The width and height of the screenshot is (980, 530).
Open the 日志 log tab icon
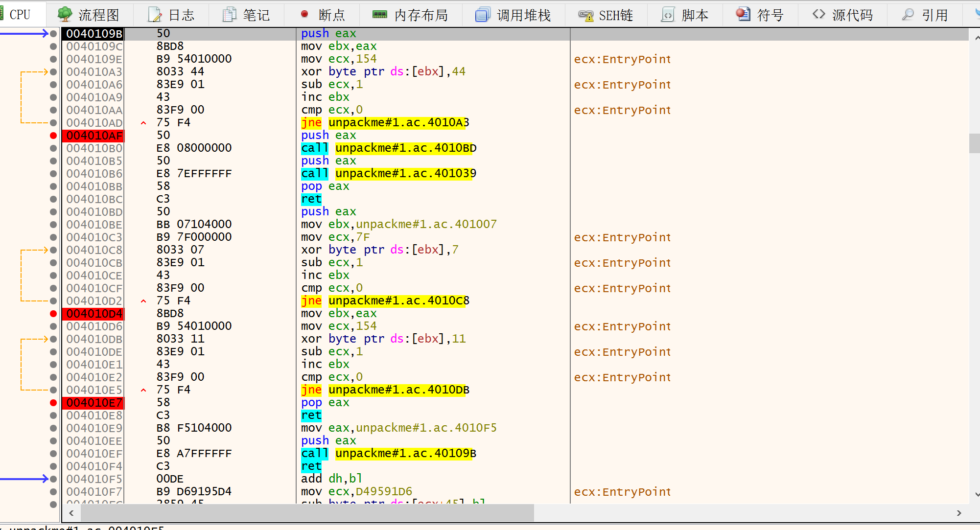point(155,15)
